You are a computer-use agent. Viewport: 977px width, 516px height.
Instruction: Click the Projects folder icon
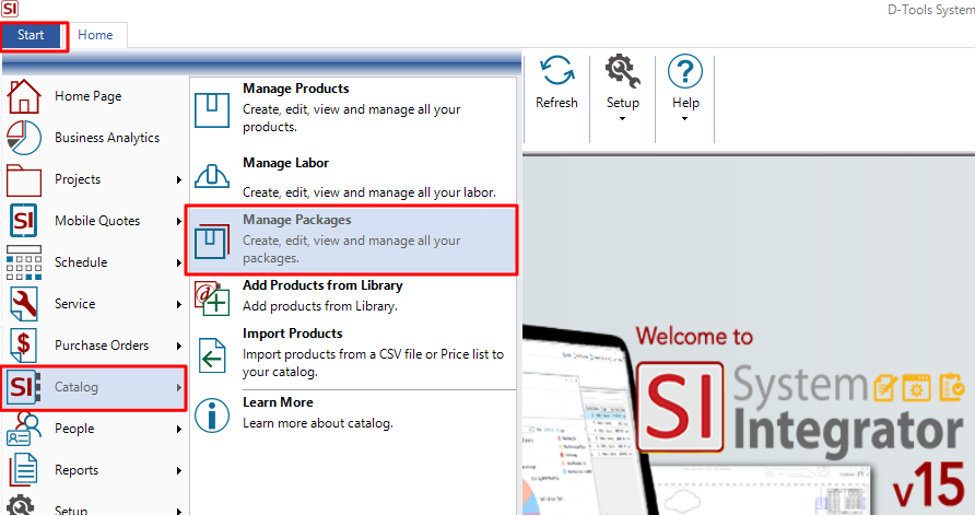24,179
